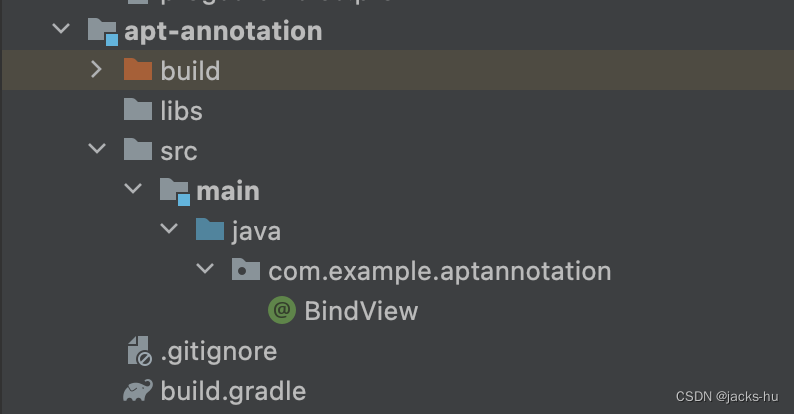Screen dimensions: 794x414
Task: Collapse the java folder chevron
Action: (169, 229)
